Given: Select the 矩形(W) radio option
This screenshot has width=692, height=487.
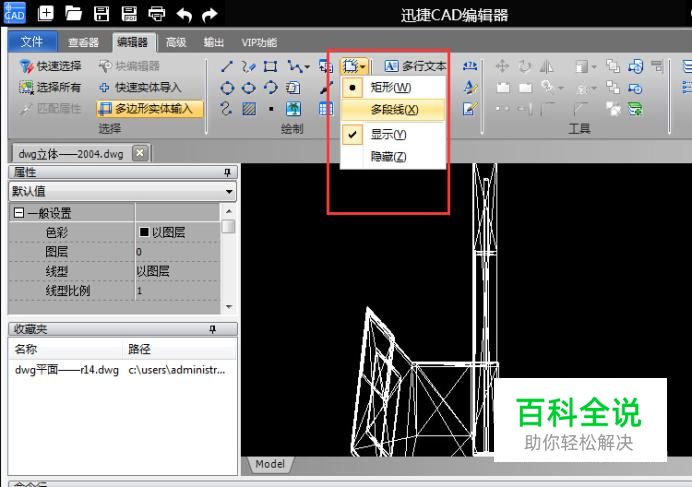Looking at the screenshot, I should pyautogui.click(x=393, y=87).
